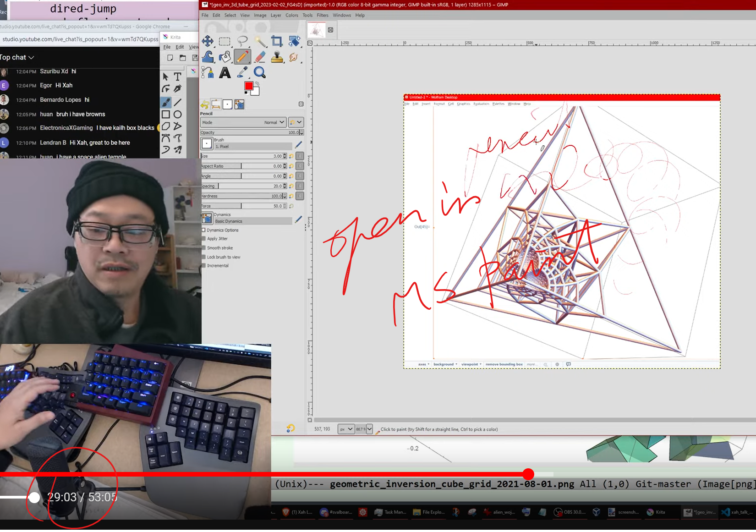
Task: Select the Crop tool
Action: tap(277, 41)
